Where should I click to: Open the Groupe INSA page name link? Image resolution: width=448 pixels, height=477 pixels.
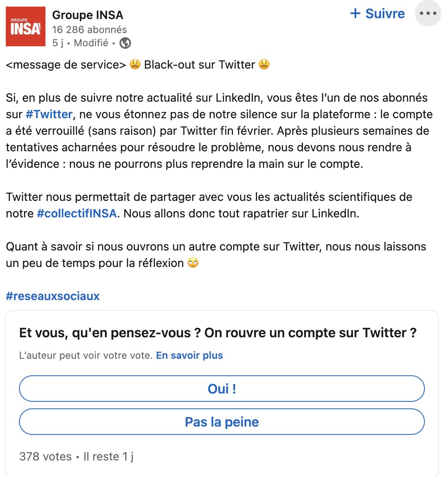coord(88,15)
